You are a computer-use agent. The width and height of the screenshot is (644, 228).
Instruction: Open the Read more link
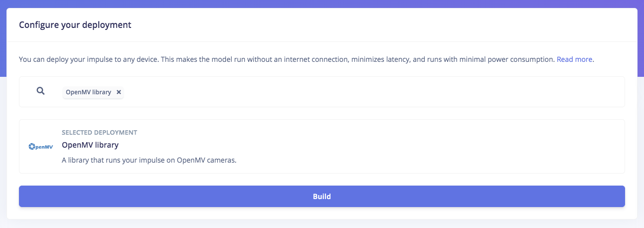point(575,59)
